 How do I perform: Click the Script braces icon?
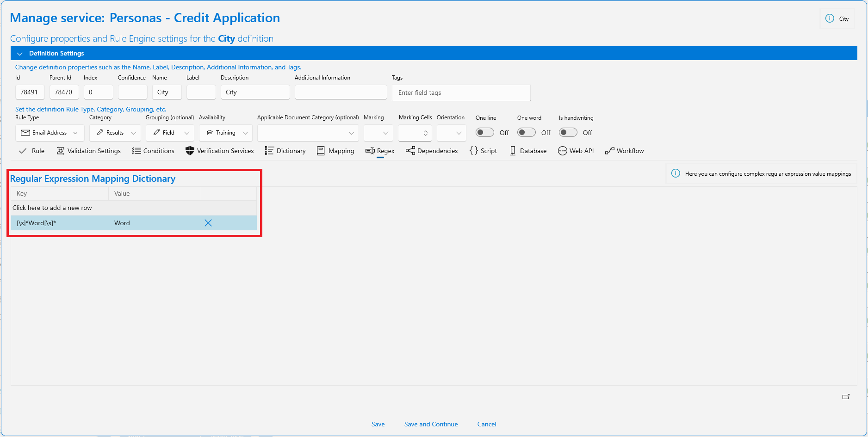pyautogui.click(x=474, y=151)
